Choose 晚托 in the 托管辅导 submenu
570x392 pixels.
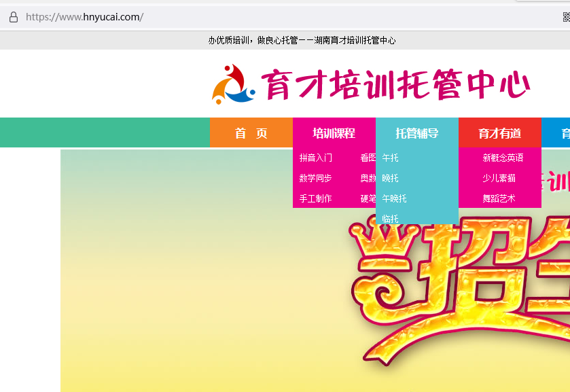click(391, 178)
